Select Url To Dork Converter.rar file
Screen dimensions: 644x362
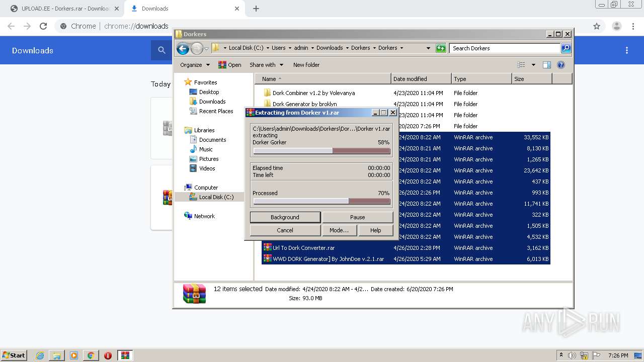[299, 248]
